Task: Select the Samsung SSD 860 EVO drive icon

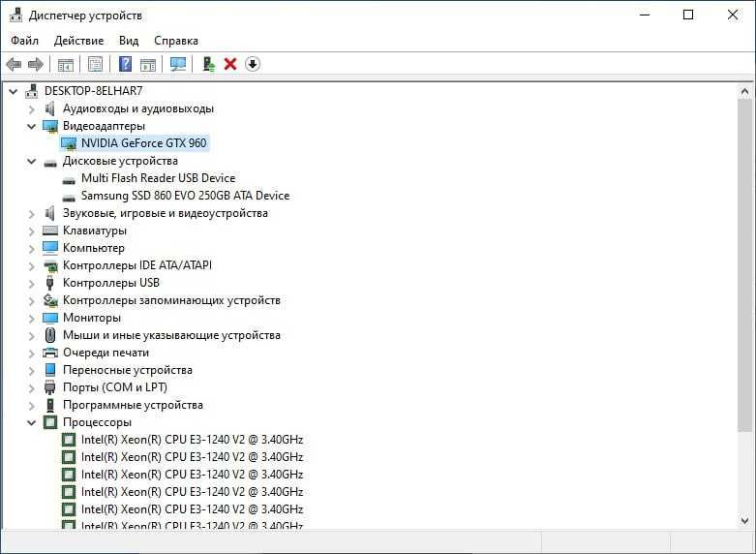Action: [69, 198]
